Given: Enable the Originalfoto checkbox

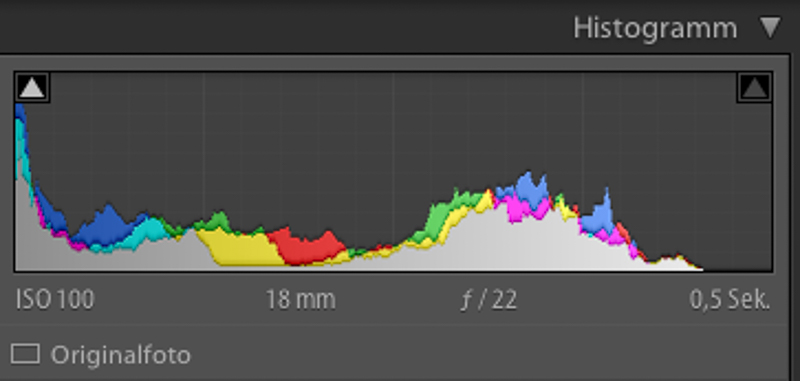Looking at the screenshot, I should 25,353.
